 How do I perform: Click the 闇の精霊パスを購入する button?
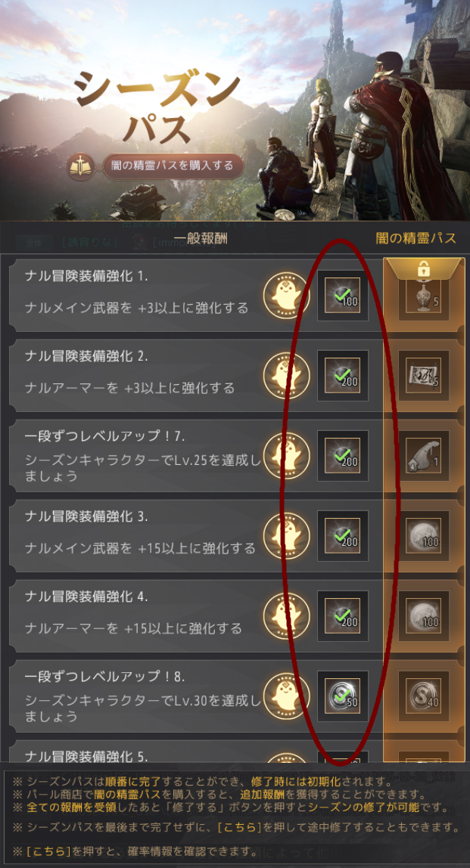(173, 166)
